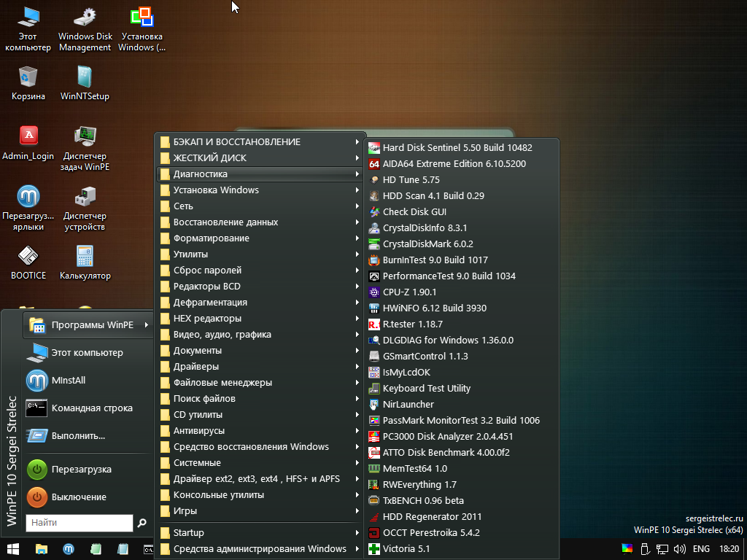Open Средства администрирования Windows entry
This screenshot has width=747, height=560.
coord(260,549)
